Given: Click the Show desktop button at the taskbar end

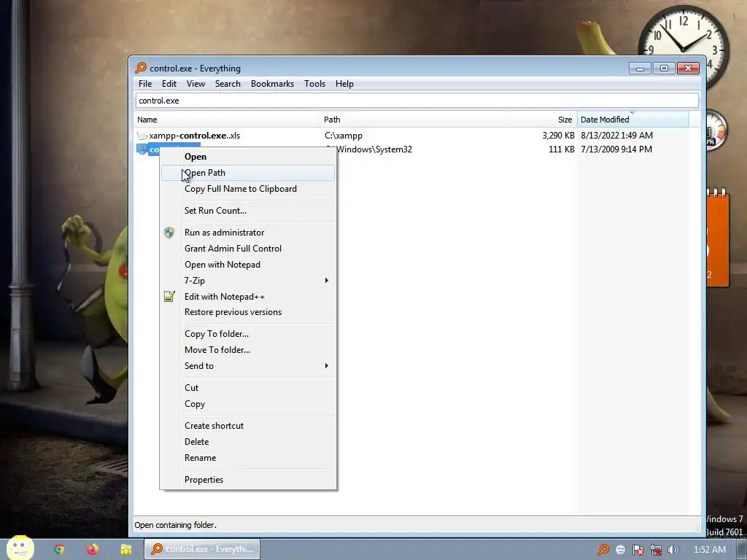Looking at the screenshot, I should [742, 550].
